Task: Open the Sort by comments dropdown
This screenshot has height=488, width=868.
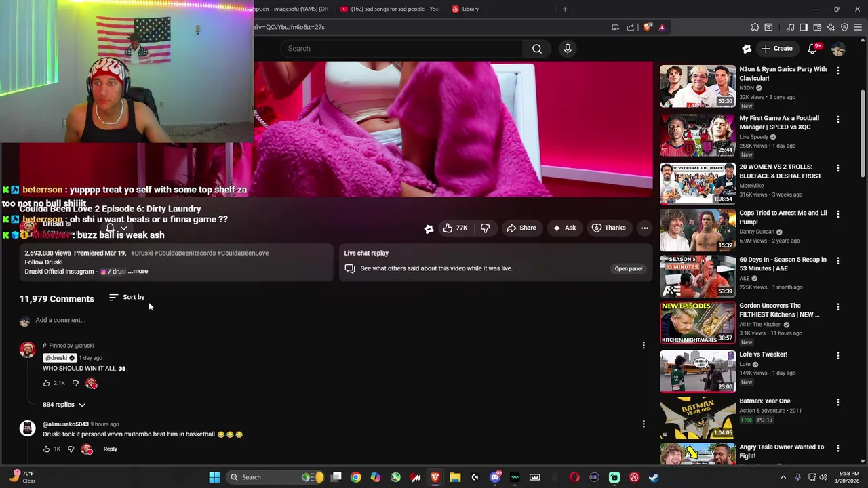Action: [127, 298]
